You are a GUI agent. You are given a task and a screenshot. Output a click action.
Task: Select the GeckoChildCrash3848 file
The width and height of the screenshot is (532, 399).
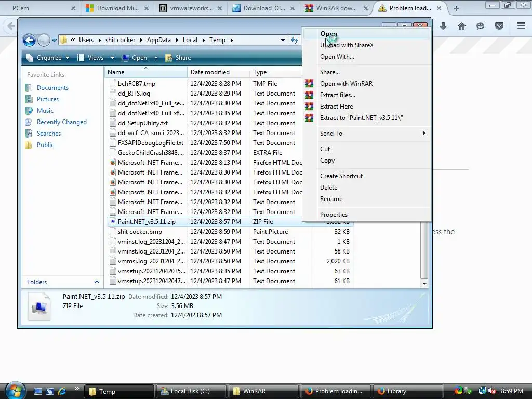point(151,153)
